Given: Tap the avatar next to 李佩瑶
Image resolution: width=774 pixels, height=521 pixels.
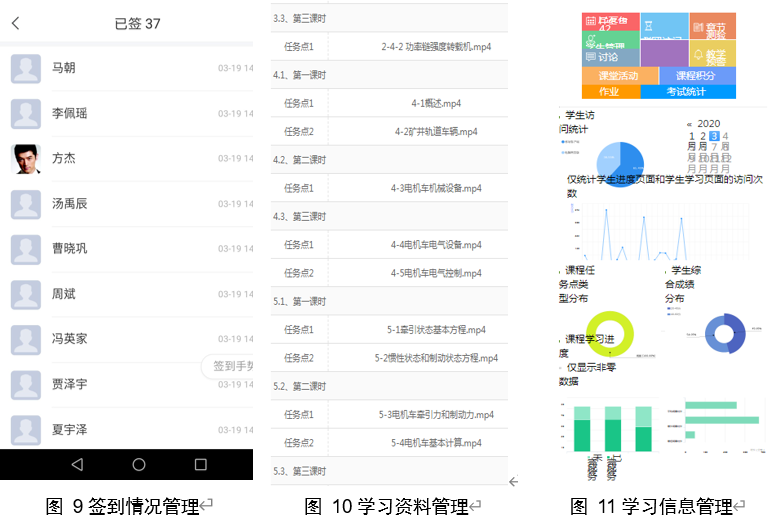Looking at the screenshot, I should pyautogui.click(x=26, y=113).
